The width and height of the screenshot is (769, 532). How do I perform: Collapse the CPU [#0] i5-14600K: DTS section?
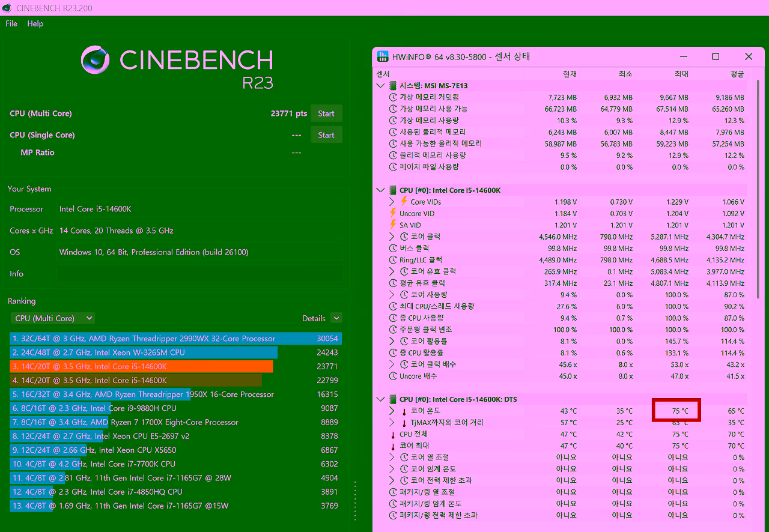click(380, 399)
